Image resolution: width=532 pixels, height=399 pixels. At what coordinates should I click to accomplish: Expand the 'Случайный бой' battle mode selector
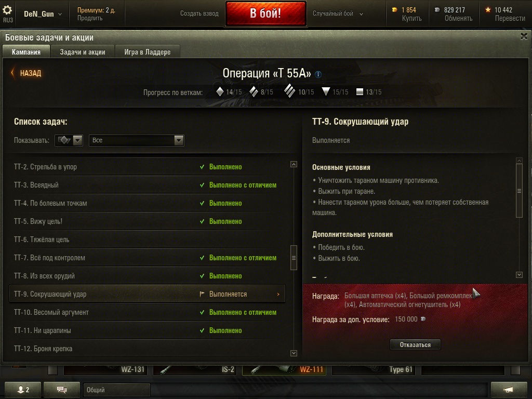[x=338, y=14]
